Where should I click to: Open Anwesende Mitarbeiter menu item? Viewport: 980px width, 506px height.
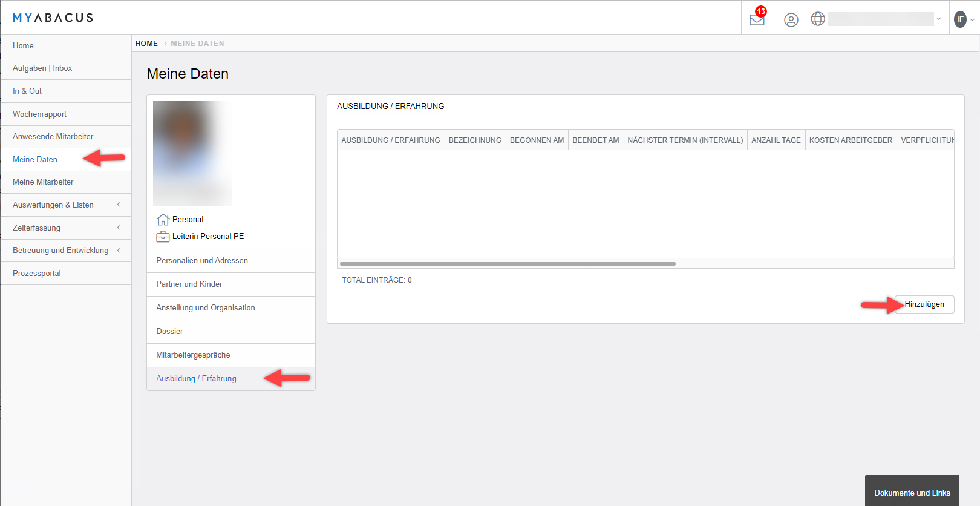(66, 137)
